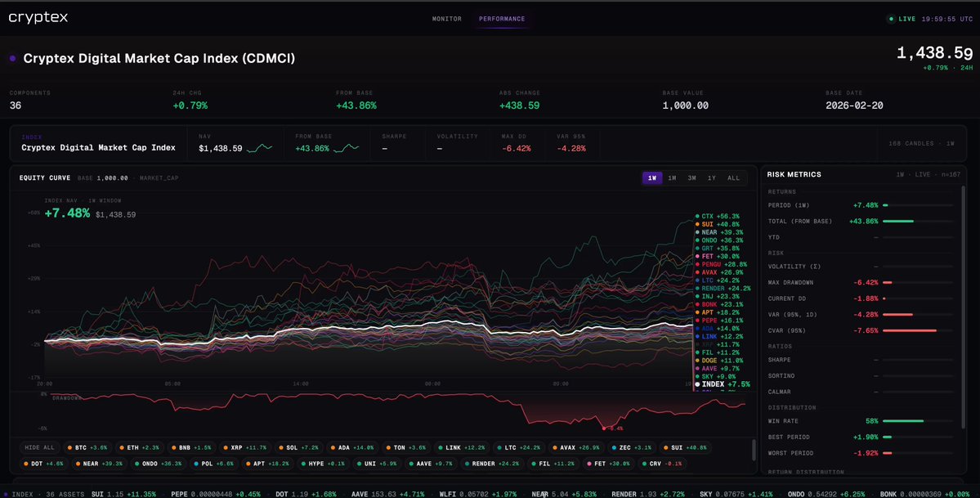The width and height of the screenshot is (980, 498).
Task: Click the -6.4% max drawdown marker
Action: 604,428
